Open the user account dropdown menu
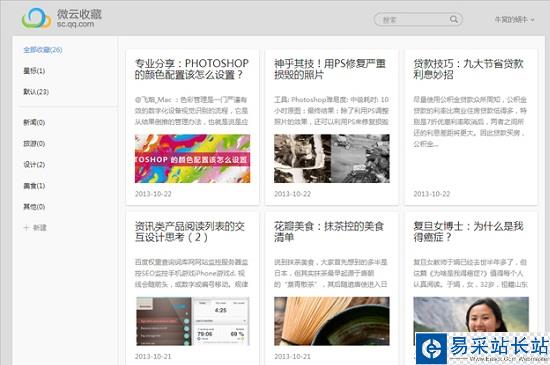This screenshot has width=550, height=365. click(514, 20)
